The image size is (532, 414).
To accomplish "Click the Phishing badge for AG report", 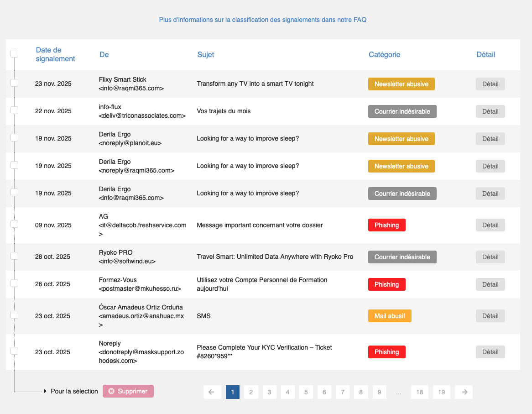I will tap(386, 225).
